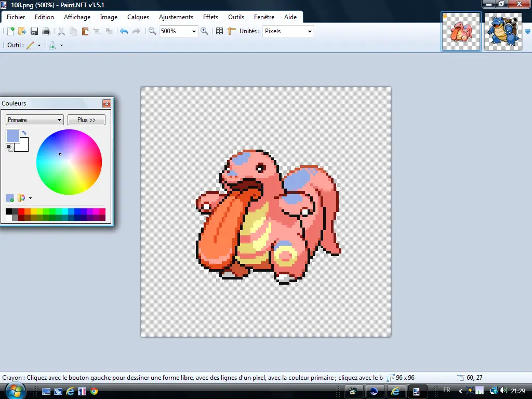
Task: Pick the bright red palette swatch
Action: (21, 211)
